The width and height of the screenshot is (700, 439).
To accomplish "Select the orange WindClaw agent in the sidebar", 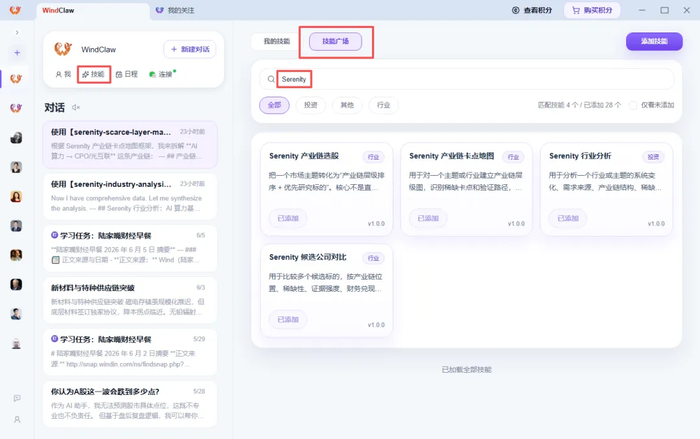I will click(x=16, y=79).
